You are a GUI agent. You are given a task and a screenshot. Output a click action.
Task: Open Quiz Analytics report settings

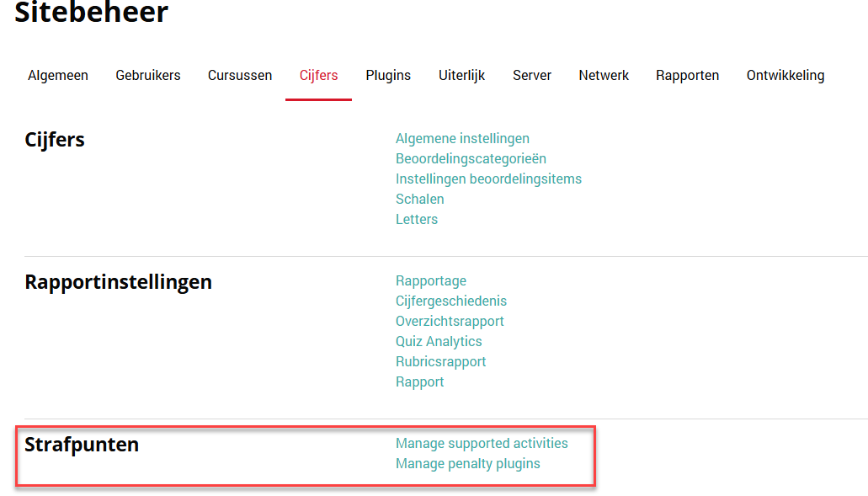tap(439, 342)
